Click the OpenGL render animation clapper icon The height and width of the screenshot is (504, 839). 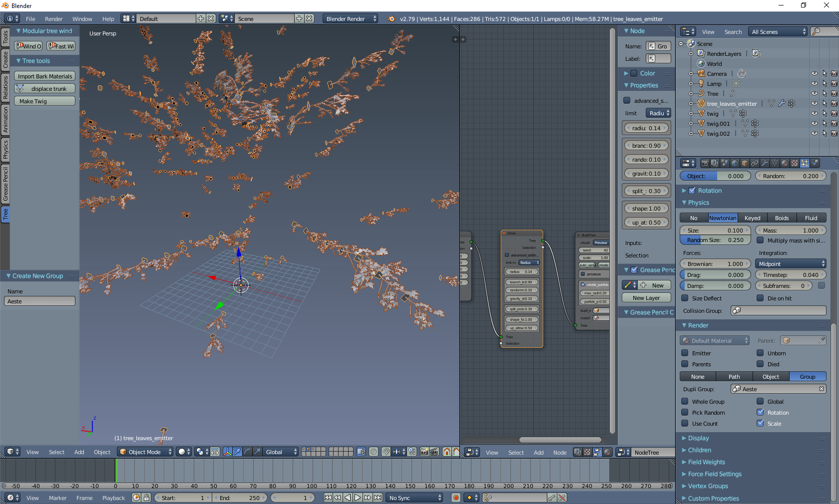[434, 452]
